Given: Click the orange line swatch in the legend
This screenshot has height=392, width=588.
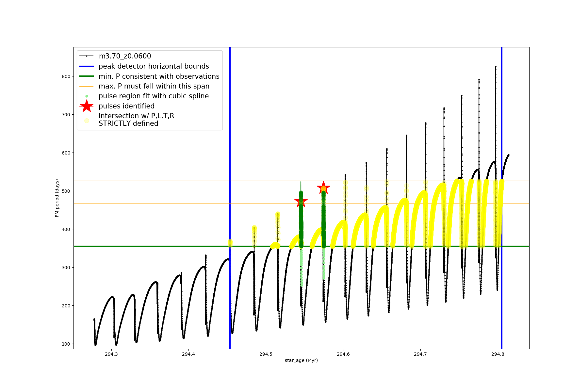Looking at the screenshot, I should click(x=87, y=86).
